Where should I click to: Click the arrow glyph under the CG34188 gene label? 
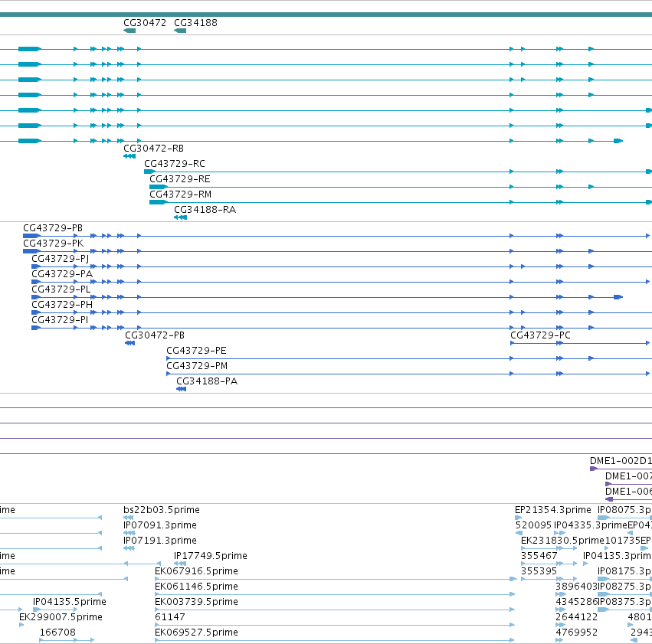pyautogui.click(x=179, y=31)
